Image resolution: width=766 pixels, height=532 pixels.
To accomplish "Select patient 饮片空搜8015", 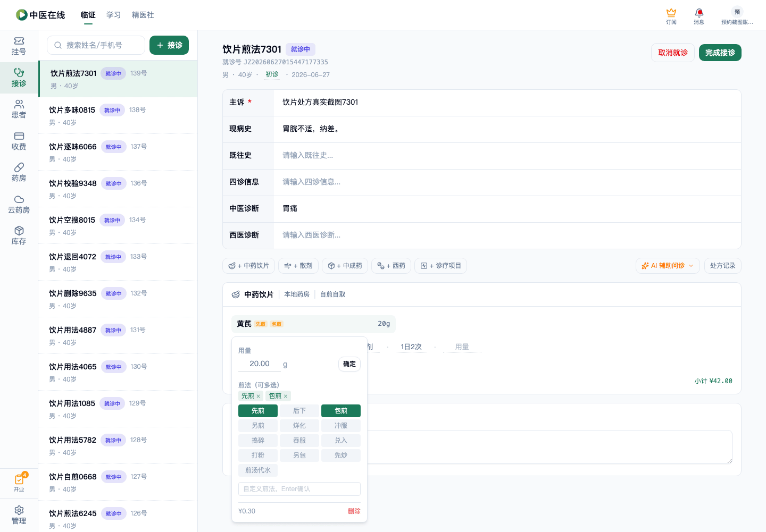I will (118, 225).
